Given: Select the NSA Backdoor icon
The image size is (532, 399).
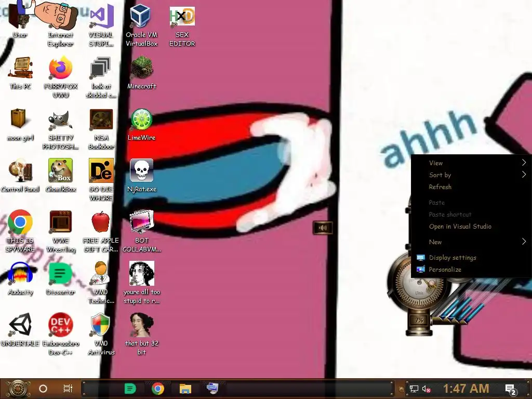Looking at the screenshot, I should [101, 129].
